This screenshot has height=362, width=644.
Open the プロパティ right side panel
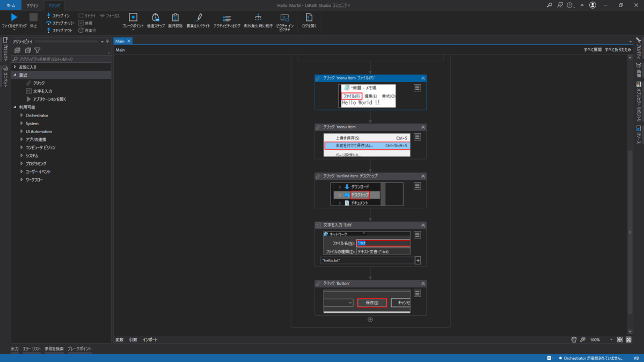point(639,48)
